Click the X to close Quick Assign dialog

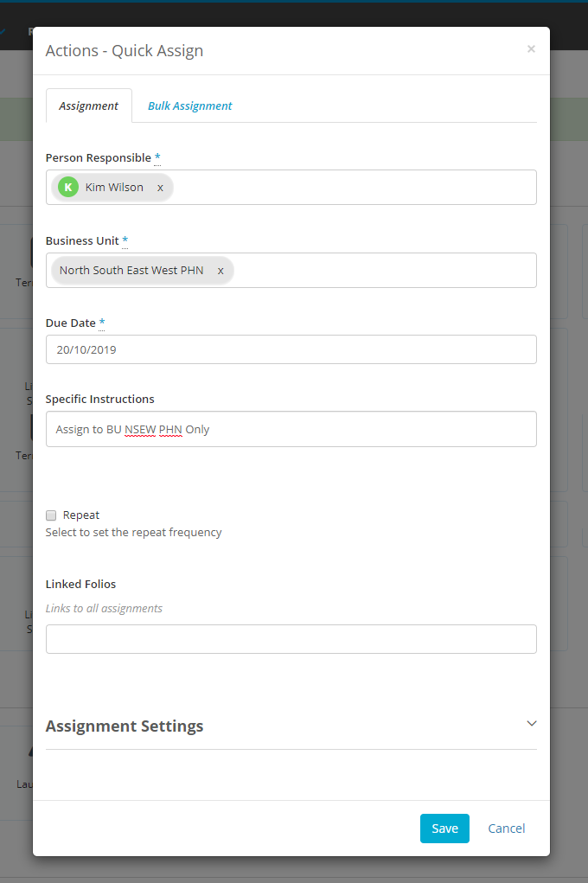(x=531, y=48)
